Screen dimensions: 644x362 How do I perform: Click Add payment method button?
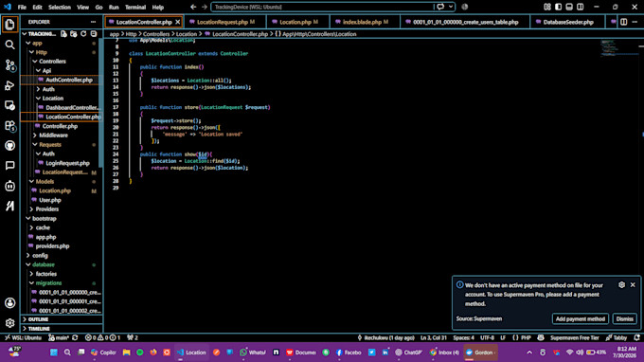tap(580, 318)
